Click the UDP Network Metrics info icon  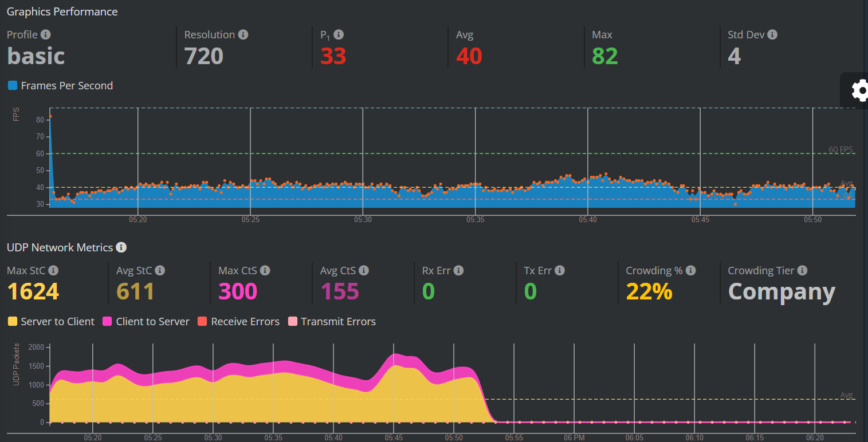click(x=121, y=247)
